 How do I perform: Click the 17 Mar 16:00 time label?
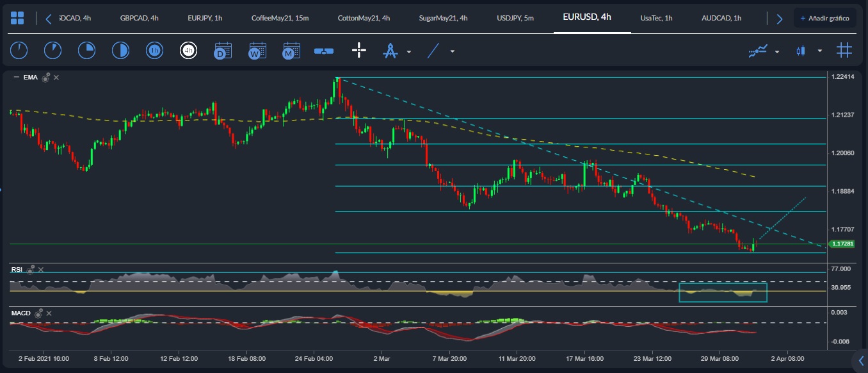(585, 359)
